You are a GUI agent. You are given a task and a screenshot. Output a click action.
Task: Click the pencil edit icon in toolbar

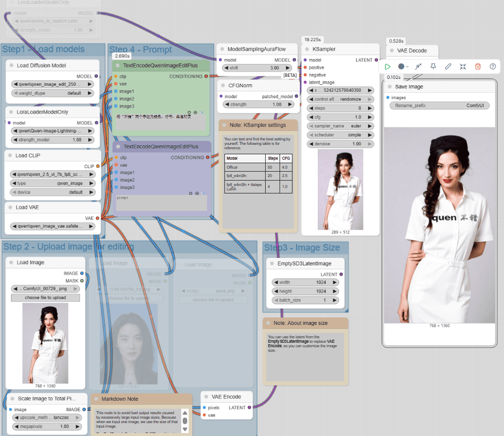[448, 66]
